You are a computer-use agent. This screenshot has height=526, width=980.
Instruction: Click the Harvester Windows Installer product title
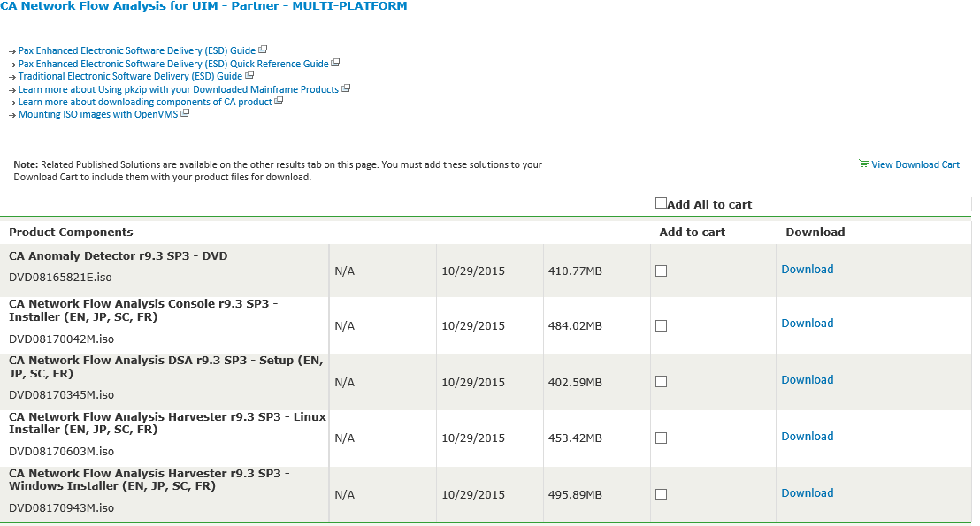[149, 479]
